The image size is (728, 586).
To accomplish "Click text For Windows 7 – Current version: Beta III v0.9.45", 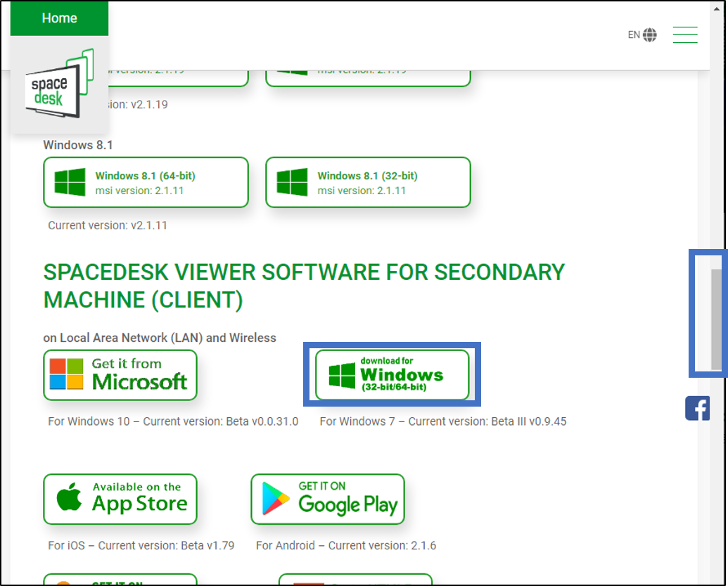I will 443,421.
